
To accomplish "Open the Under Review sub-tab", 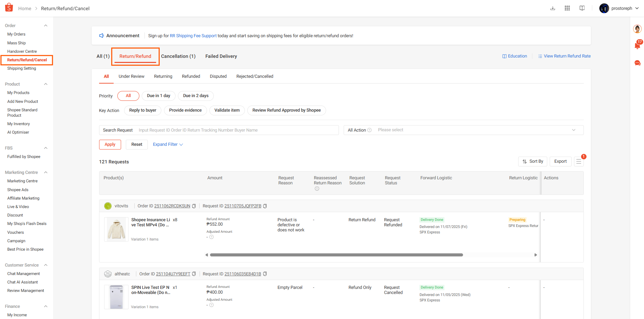I will click(x=132, y=76).
